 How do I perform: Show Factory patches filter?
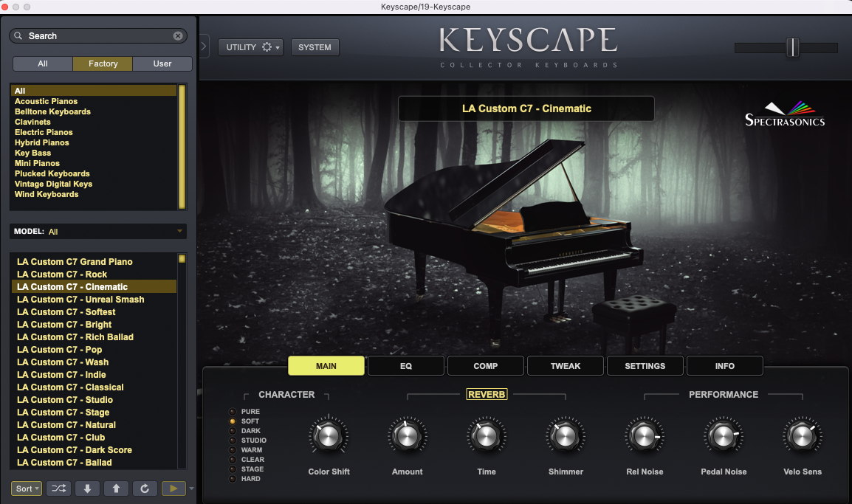[x=103, y=63]
